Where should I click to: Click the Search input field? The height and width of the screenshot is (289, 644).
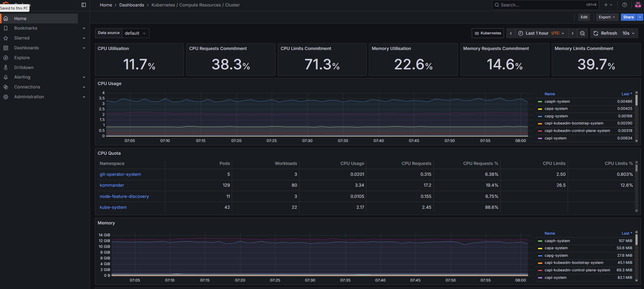click(x=545, y=5)
